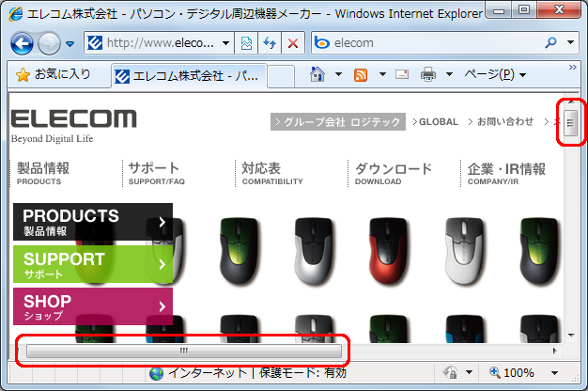588x391 pixels.
Task: Click the internet zone globe icon
Action: [156, 373]
